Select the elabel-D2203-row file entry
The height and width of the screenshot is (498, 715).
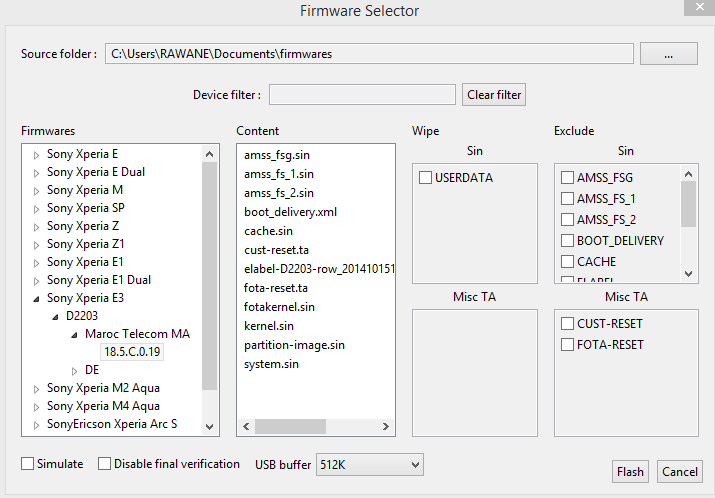[x=319, y=269]
